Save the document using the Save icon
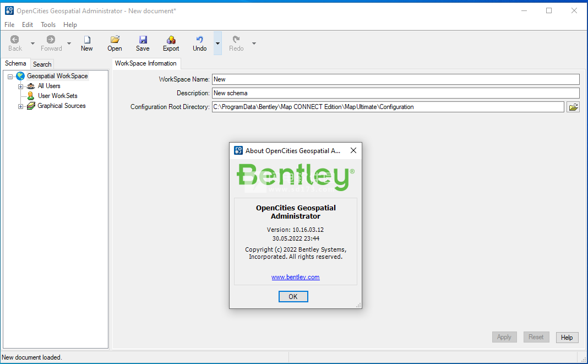Viewport: 588px width, 364px height. coord(143,40)
